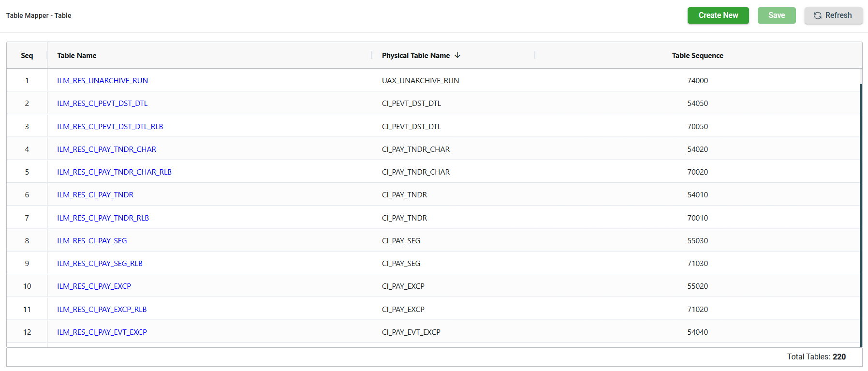
Task: Open ILM_RES_CI_PAY_EXCP_RLB link
Action: click(x=102, y=310)
